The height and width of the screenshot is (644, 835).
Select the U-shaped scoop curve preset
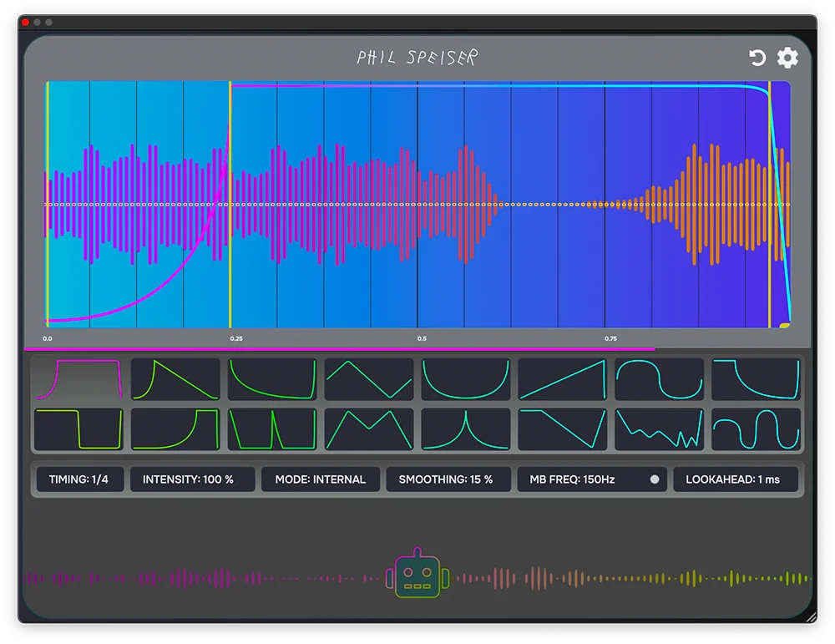coord(465,380)
